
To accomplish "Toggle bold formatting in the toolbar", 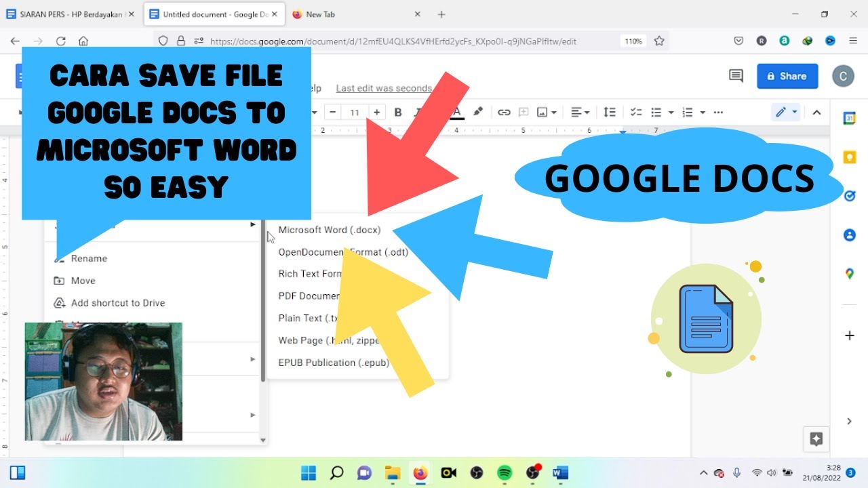I will pyautogui.click(x=398, y=112).
